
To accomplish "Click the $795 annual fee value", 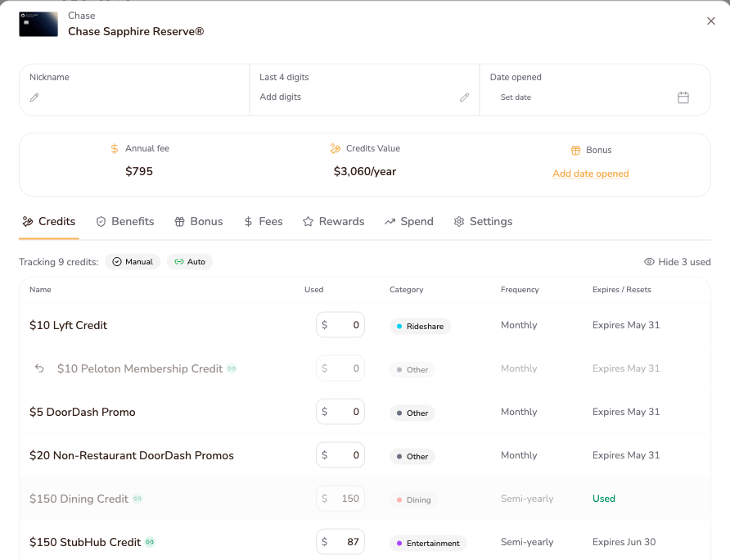I will pyautogui.click(x=139, y=171).
